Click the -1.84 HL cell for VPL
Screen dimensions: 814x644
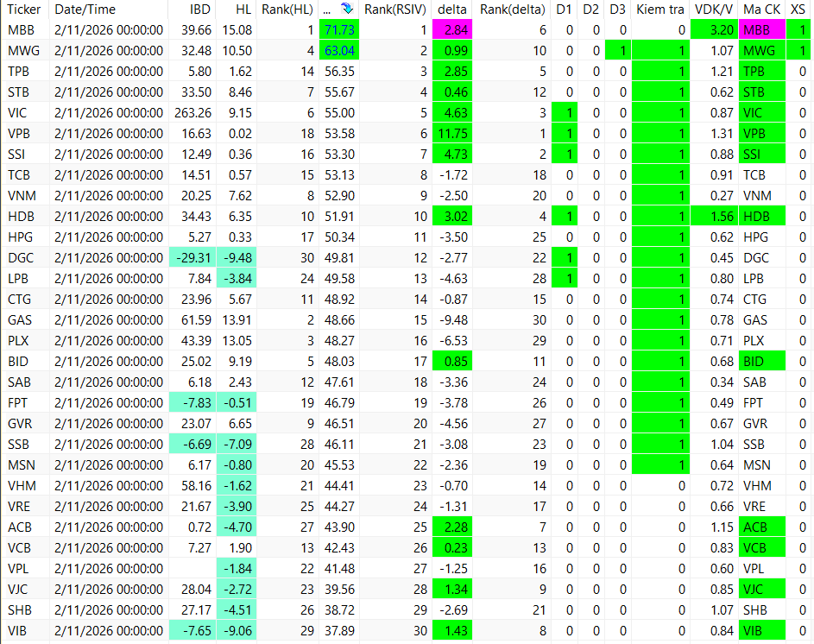point(237,569)
